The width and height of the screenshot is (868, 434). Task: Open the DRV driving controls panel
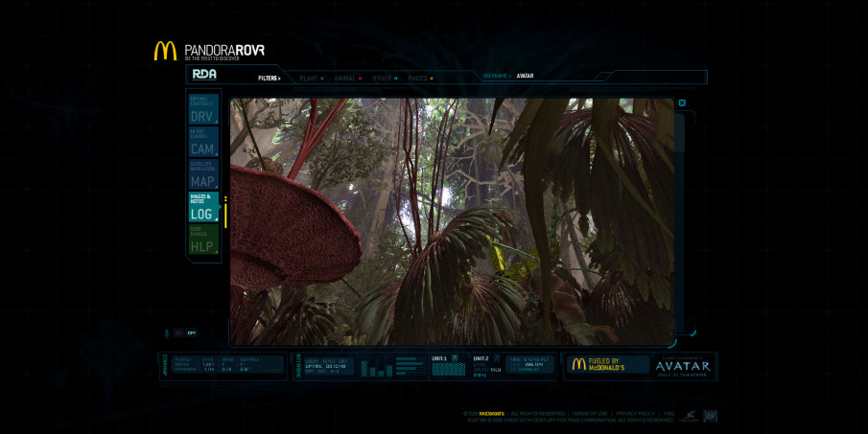pos(203,109)
